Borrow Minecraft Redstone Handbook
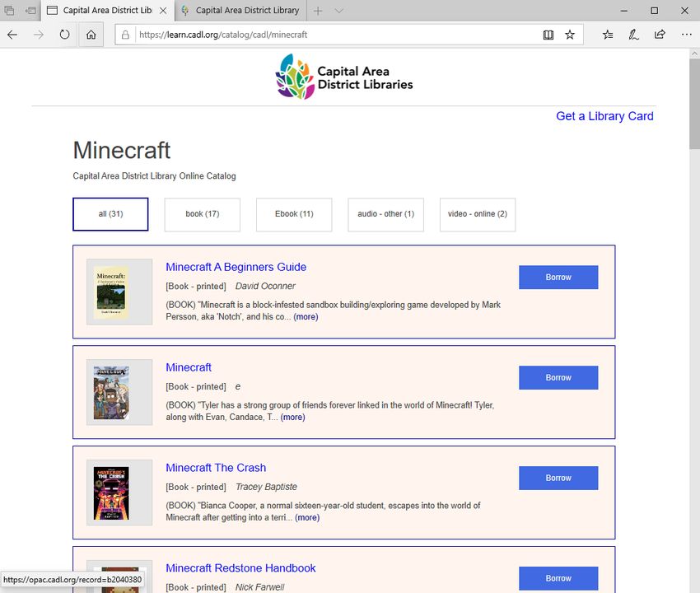Viewport: 700px width, 593px height. pos(558,579)
